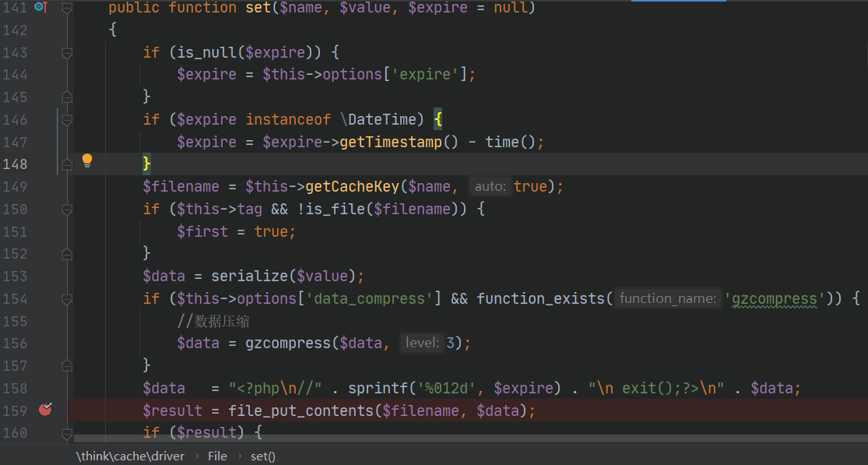Viewport: 868px width, 465px height.
Task: Click the 'expire' string key on line 144
Action: pyautogui.click(x=428, y=75)
